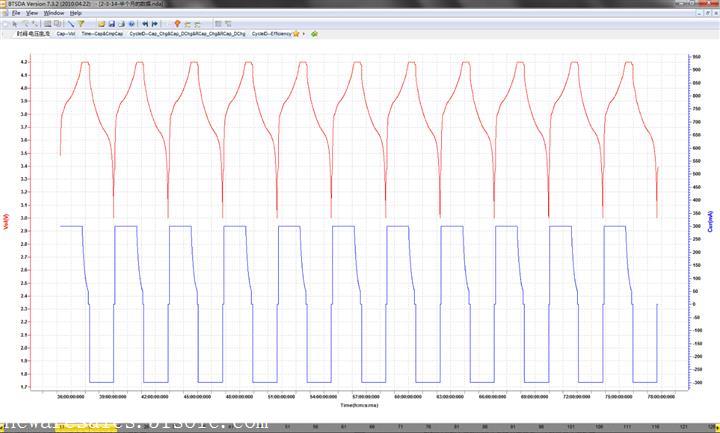Click the blue line draw tool icon
The width and height of the screenshot is (720, 433).
tap(70, 23)
